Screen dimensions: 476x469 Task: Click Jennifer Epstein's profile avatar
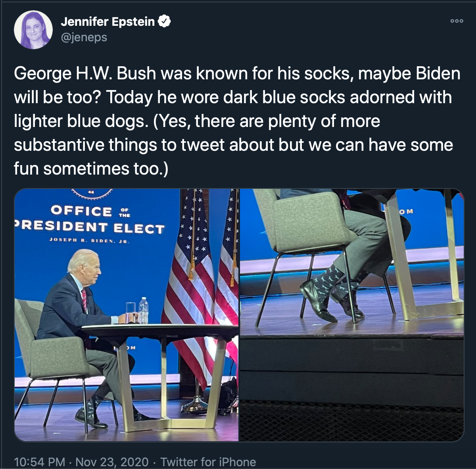click(x=33, y=30)
